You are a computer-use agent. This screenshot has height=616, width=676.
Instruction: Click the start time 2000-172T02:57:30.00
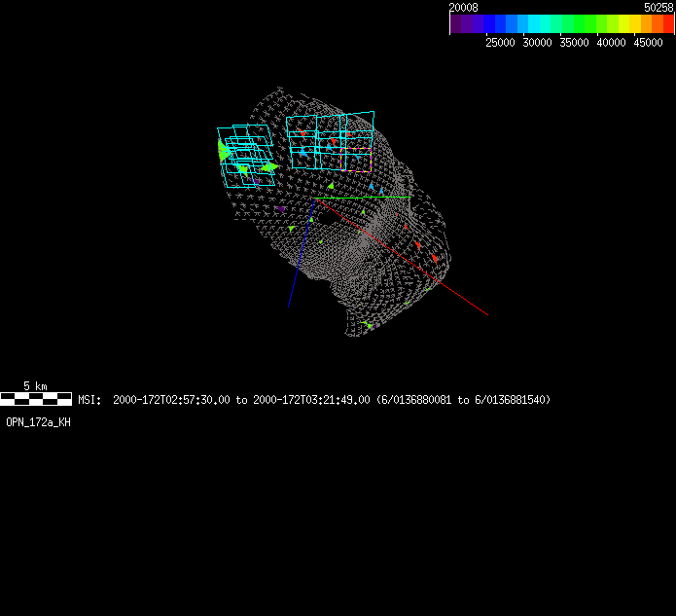pos(171,400)
